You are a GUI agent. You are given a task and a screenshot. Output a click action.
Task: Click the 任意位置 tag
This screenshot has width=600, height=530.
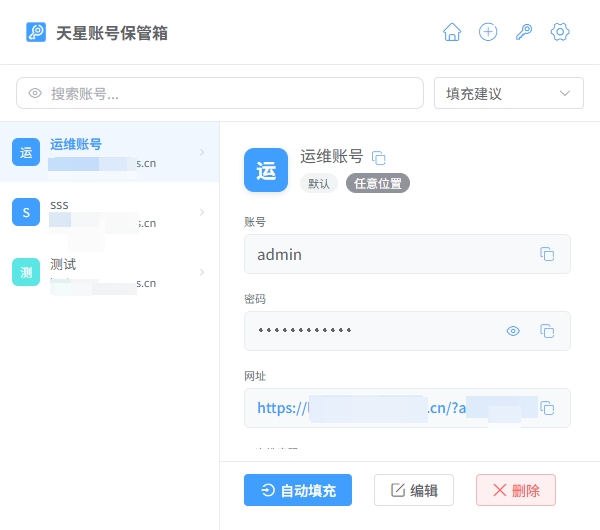tap(378, 183)
